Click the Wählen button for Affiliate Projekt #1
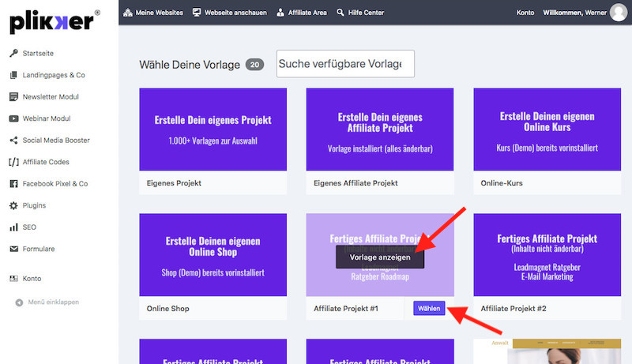The height and width of the screenshot is (364, 632). tap(429, 308)
